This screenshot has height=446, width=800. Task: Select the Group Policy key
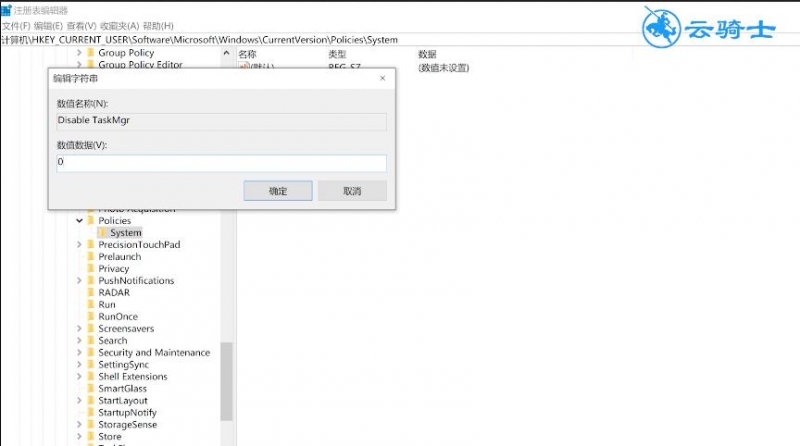pyautogui.click(x=127, y=53)
